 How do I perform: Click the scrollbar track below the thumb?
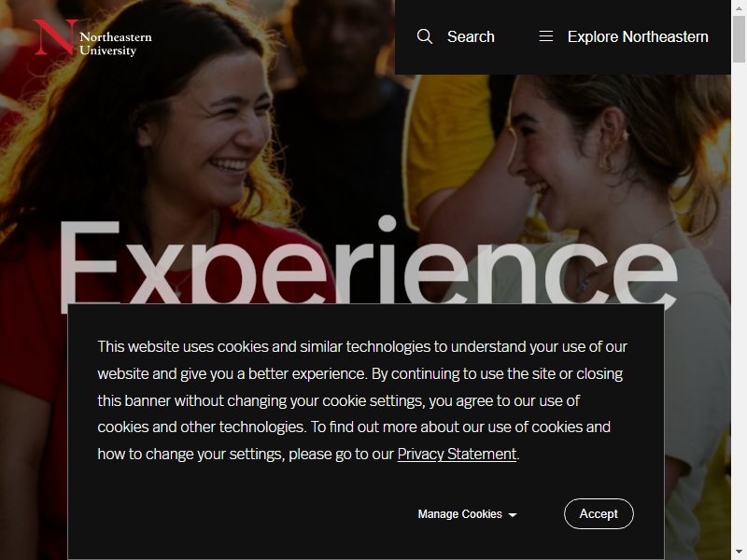click(x=739, y=305)
